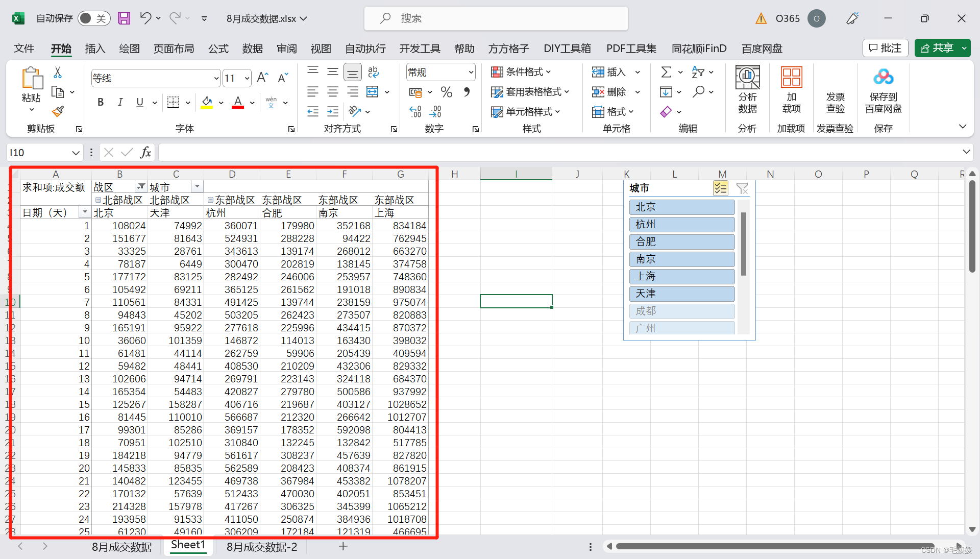This screenshot has height=559, width=980.
Task: Click the 批注 comments button
Action: 886,48
